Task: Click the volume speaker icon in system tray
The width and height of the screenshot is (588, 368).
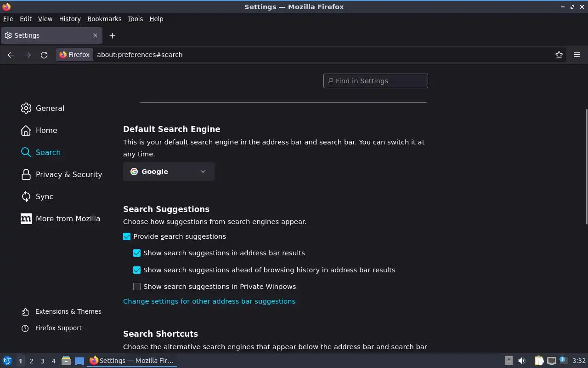Action: 522,361
